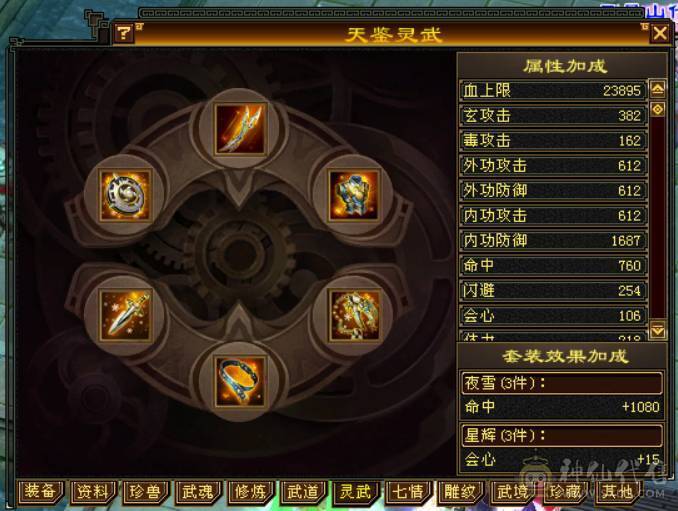Select the round shield equipment slot
Image resolution: width=678 pixels, height=511 pixels.
pos(125,196)
